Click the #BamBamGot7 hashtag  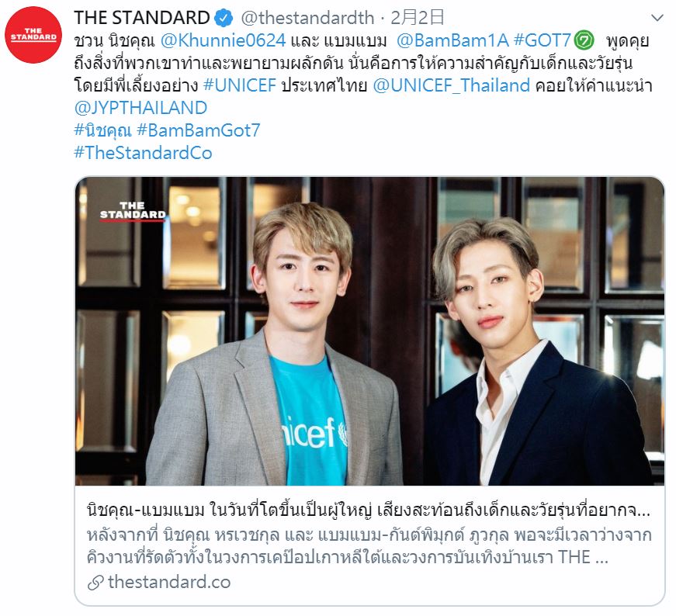point(199,130)
